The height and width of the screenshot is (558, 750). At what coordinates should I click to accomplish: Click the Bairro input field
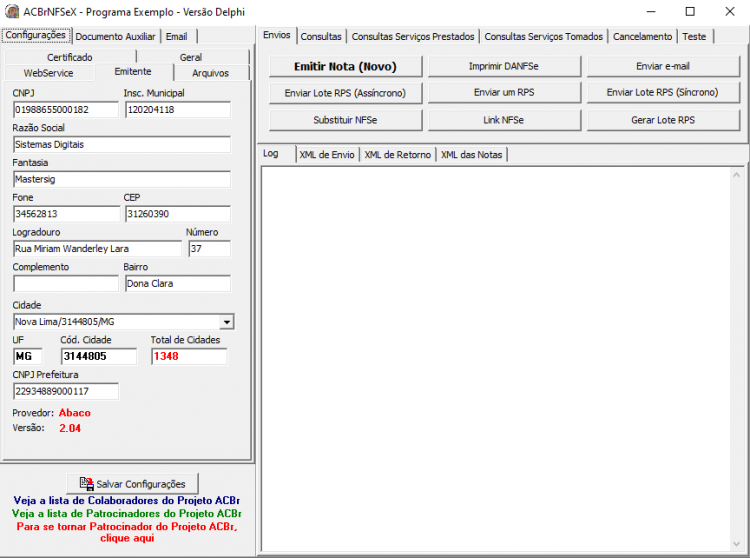pos(178,284)
